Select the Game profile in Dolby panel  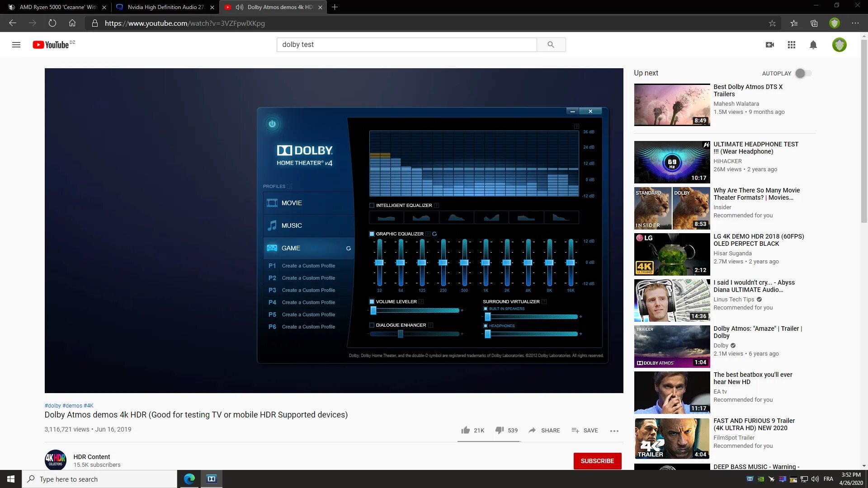coord(308,249)
